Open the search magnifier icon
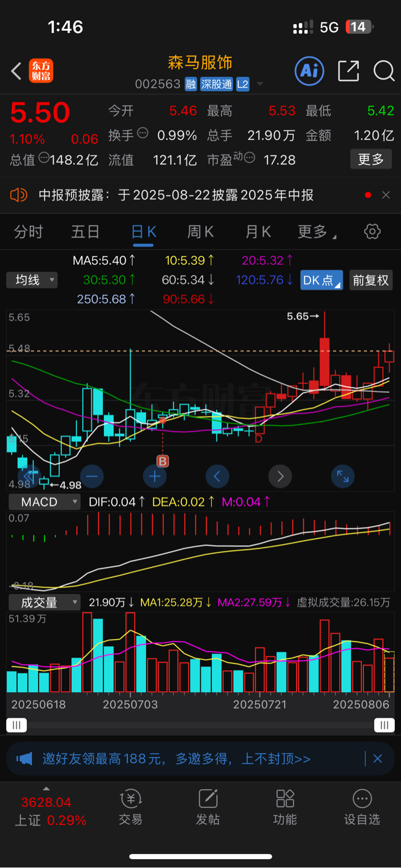The image size is (401, 868). coord(384,71)
